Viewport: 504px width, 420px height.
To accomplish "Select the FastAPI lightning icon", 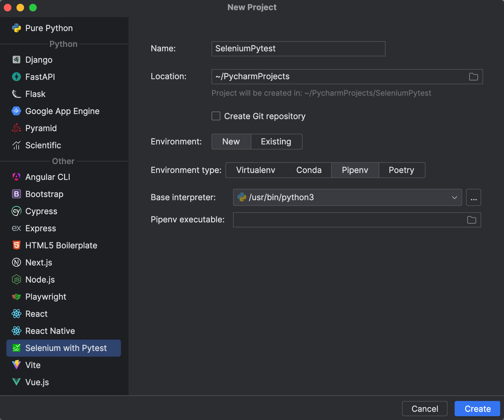I will (16, 77).
